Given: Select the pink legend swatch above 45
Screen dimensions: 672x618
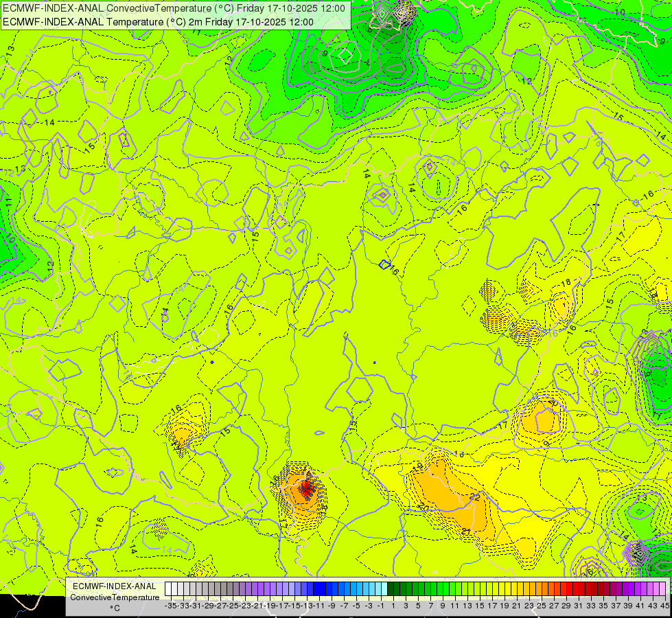Looking at the screenshot, I should pyautogui.click(x=662, y=588).
